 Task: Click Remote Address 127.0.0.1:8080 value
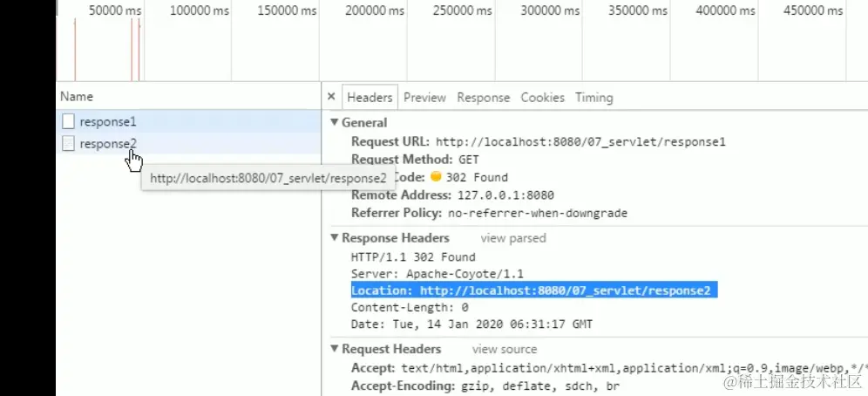[x=505, y=195]
